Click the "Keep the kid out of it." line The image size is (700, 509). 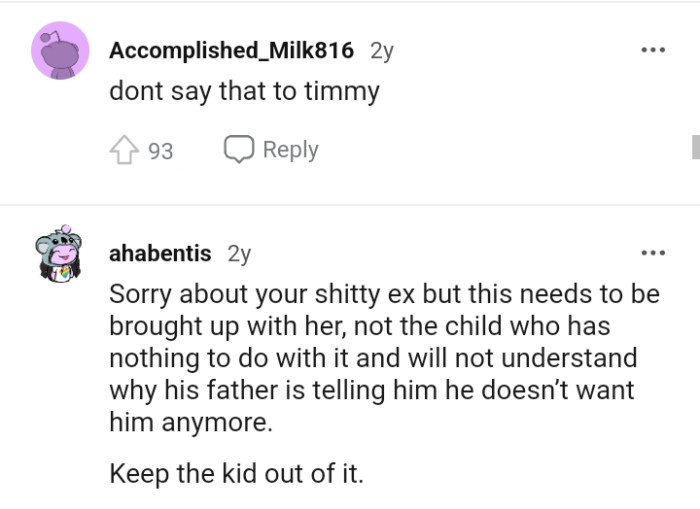click(236, 472)
